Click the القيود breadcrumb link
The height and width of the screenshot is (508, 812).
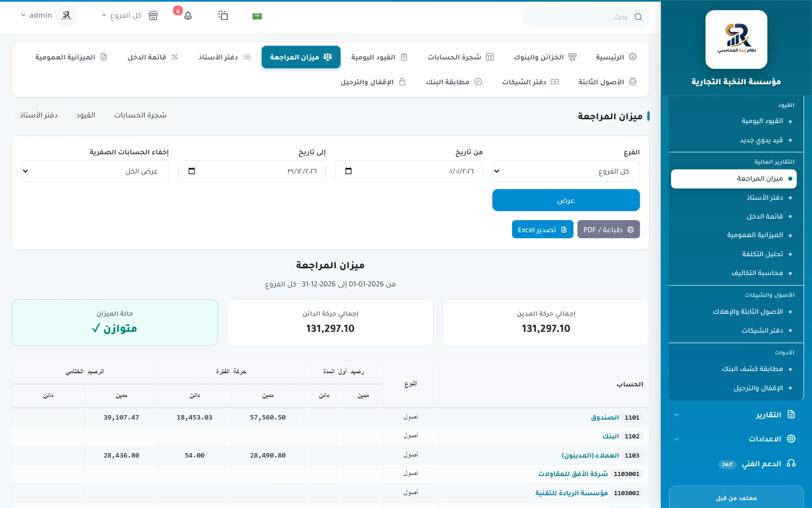pos(86,115)
